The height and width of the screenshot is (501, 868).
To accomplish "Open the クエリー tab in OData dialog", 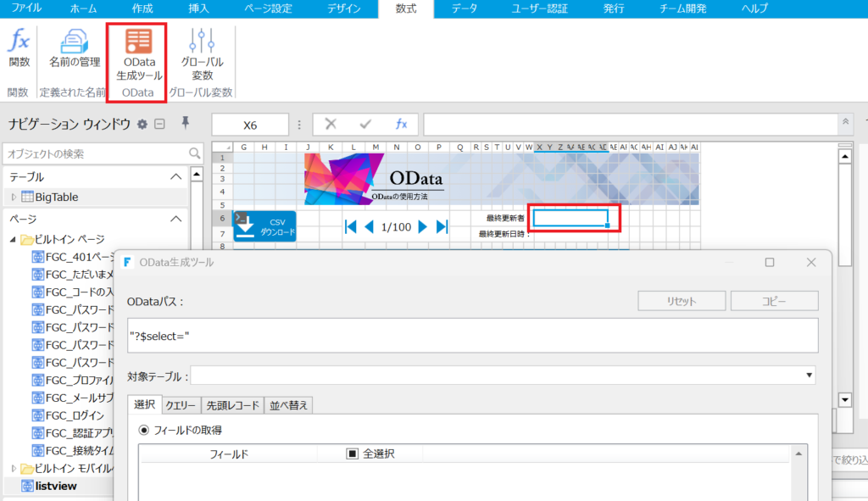I will [x=181, y=405].
